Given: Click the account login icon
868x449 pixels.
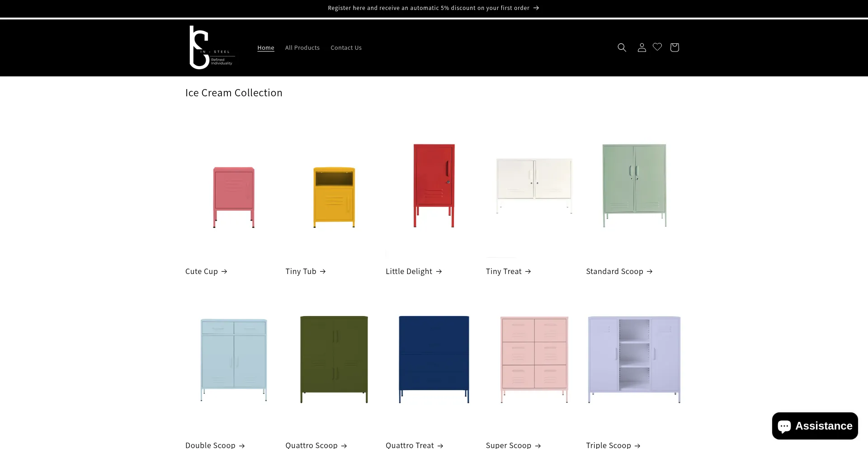Looking at the screenshot, I should pyautogui.click(x=642, y=47).
